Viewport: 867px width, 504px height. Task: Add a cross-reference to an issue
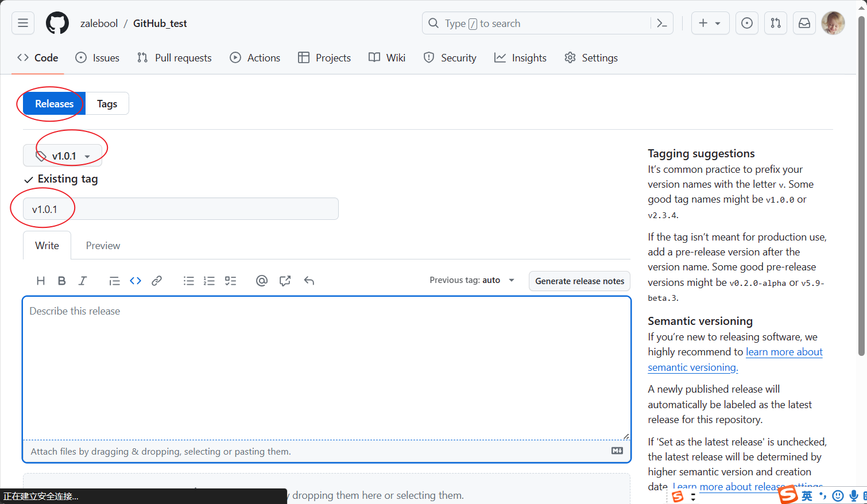coord(285,281)
